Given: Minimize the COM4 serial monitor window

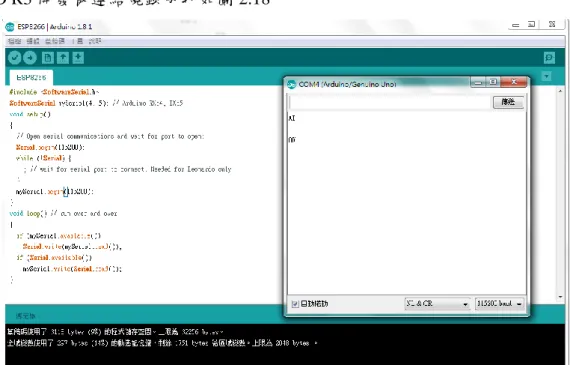Looking at the screenshot, I should (478, 82).
